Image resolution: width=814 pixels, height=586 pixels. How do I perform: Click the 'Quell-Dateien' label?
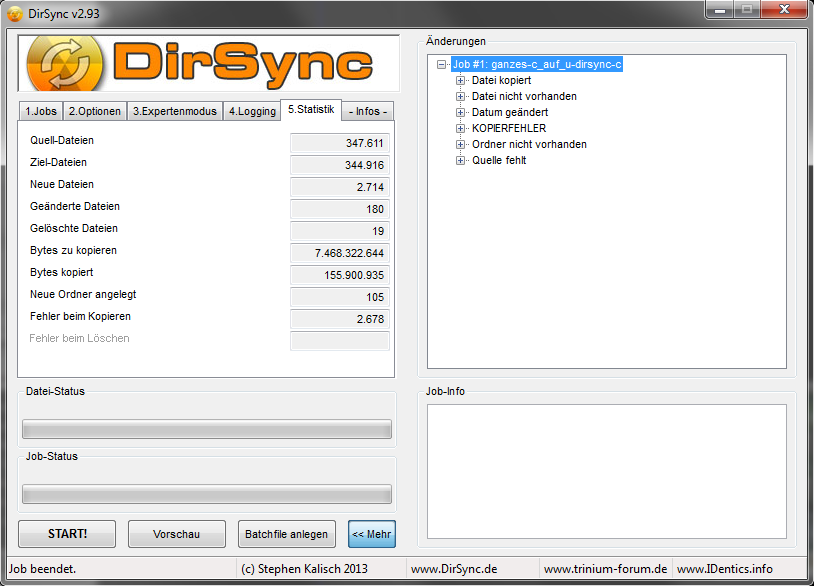pos(62,140)
